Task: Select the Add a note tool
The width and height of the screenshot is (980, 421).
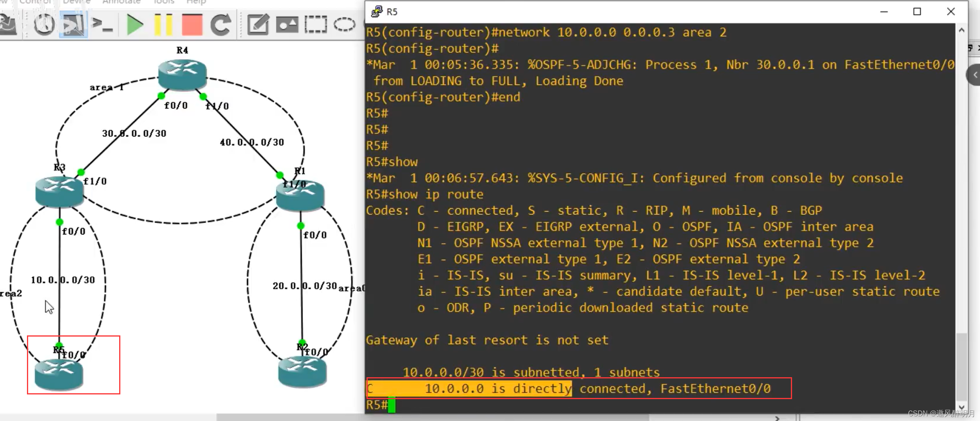Action: (258, 25)
